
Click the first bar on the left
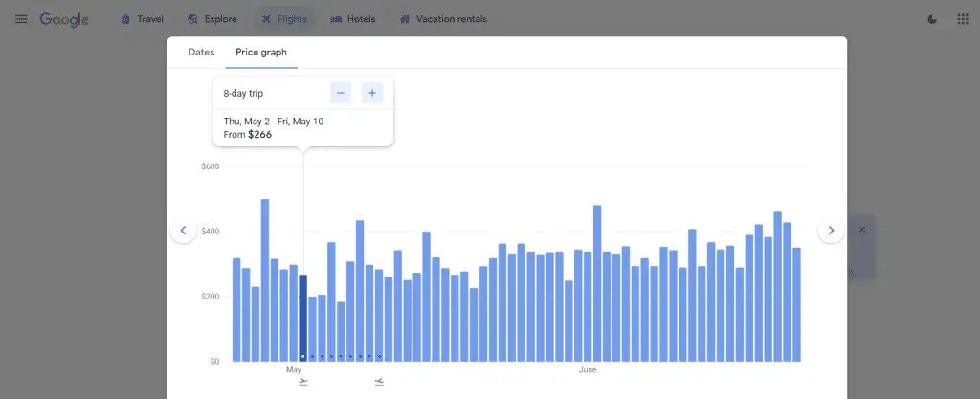tap(236, 310)
